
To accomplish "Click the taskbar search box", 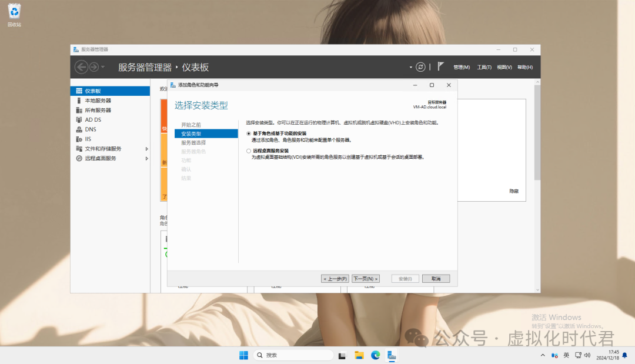I will (293, 355).
